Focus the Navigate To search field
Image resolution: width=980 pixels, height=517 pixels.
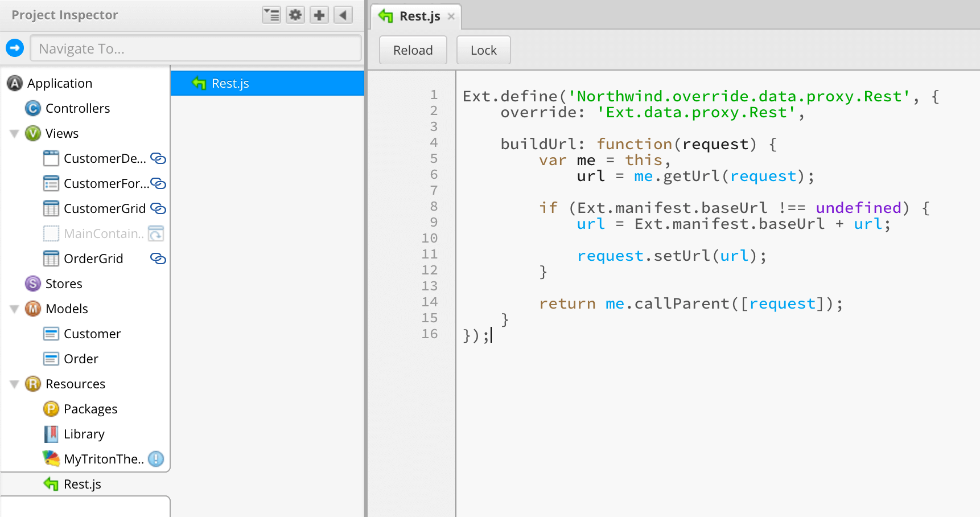tap(196, 48)
